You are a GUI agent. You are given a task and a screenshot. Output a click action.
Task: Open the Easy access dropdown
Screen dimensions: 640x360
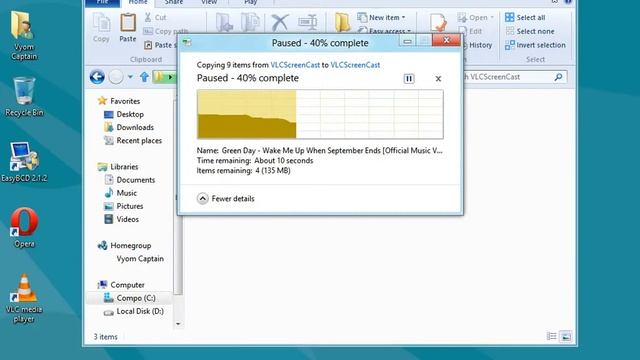(384, 31)
